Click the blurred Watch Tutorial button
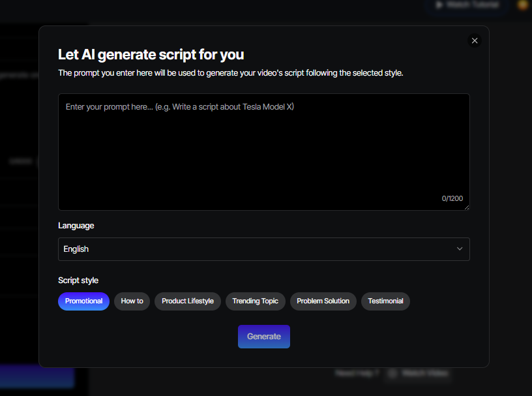Viewport: 532px width, 396px height. click(467, 5)
